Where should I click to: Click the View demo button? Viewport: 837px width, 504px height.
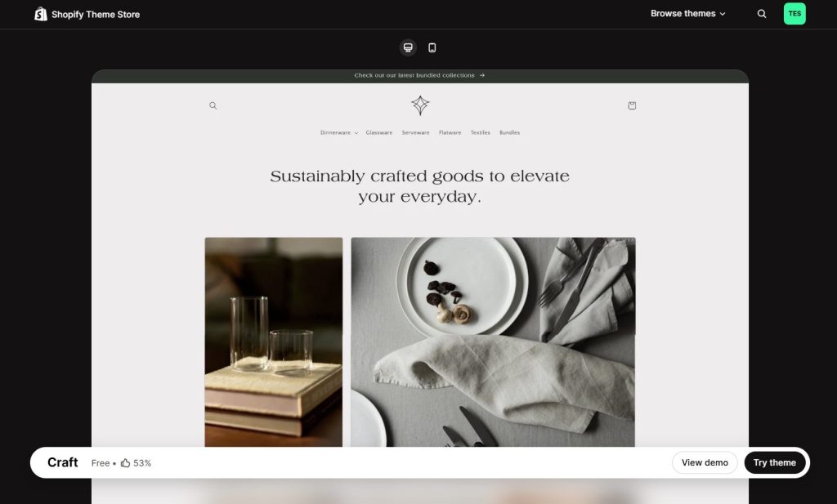coord(705,462)
